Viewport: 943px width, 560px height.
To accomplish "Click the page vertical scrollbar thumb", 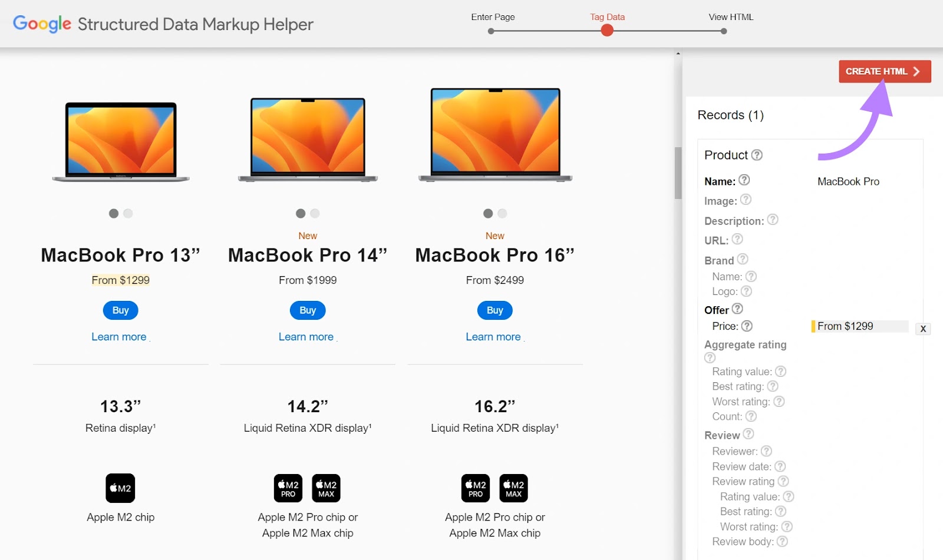I will tap(678, 173).
